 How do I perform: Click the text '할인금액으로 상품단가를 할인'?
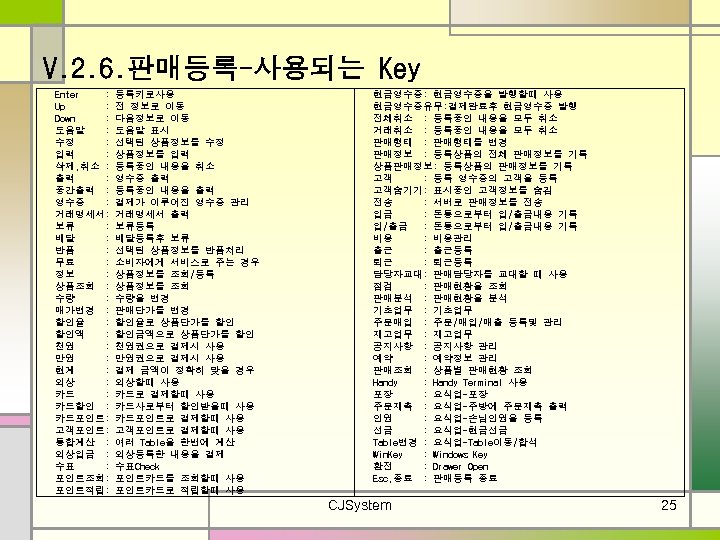tap(184, 334)
